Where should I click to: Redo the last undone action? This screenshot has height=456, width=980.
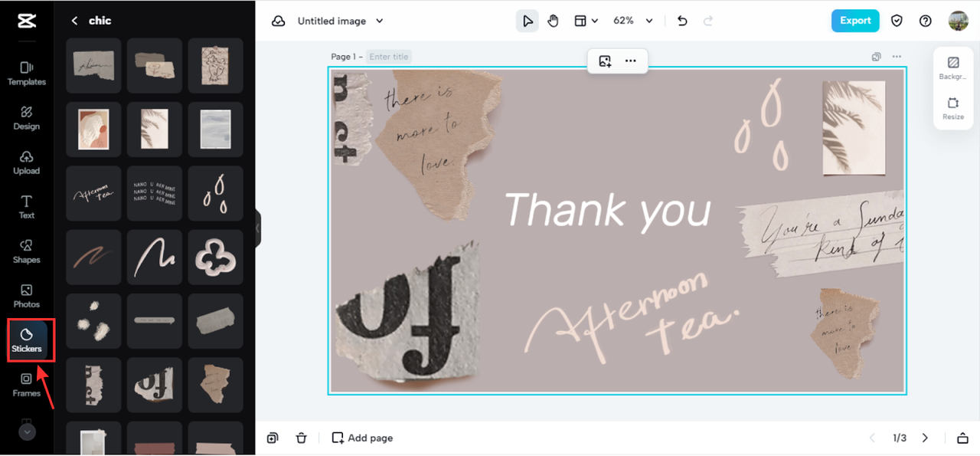[707, 21]
